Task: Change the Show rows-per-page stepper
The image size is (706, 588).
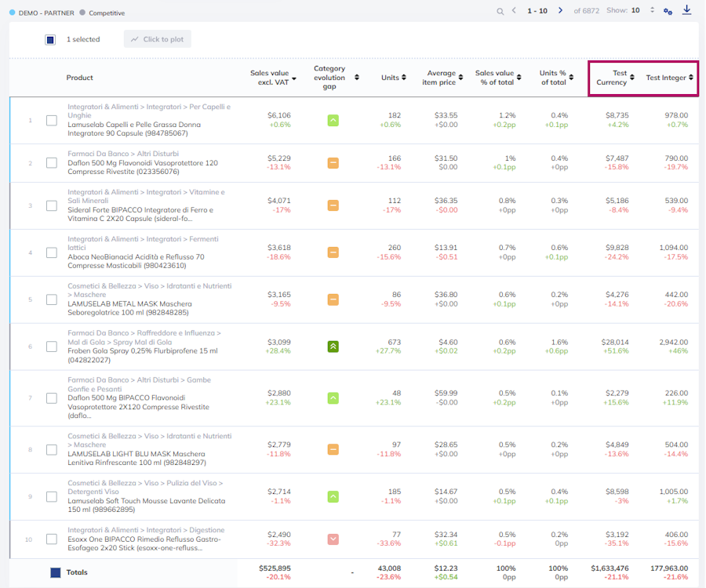Action: (652, 10)
